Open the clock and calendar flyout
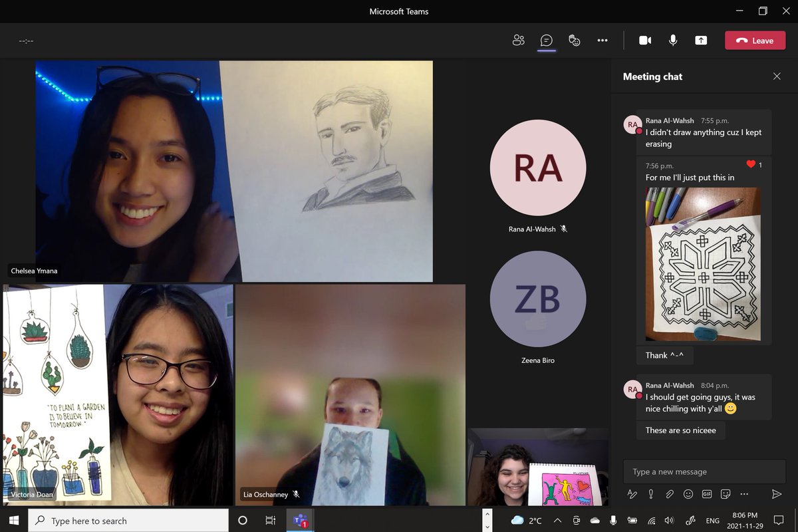This screenshot has height=532, width=798. coord(743,521)
